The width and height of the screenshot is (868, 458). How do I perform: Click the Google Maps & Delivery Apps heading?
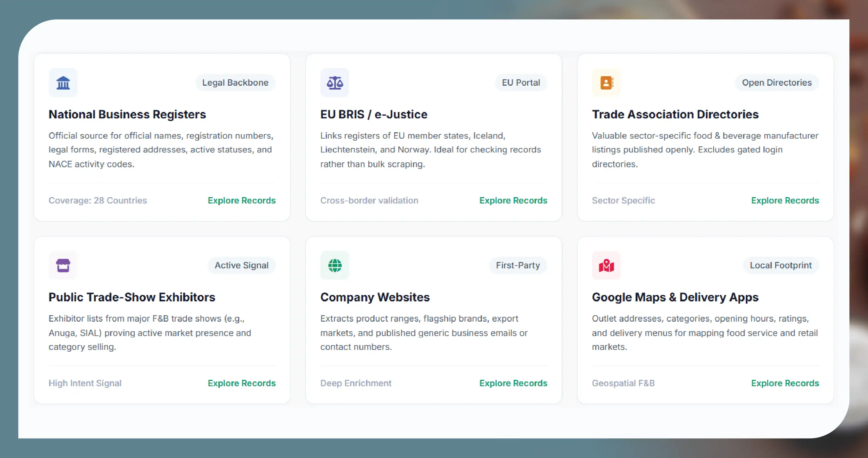coord(675,297)
